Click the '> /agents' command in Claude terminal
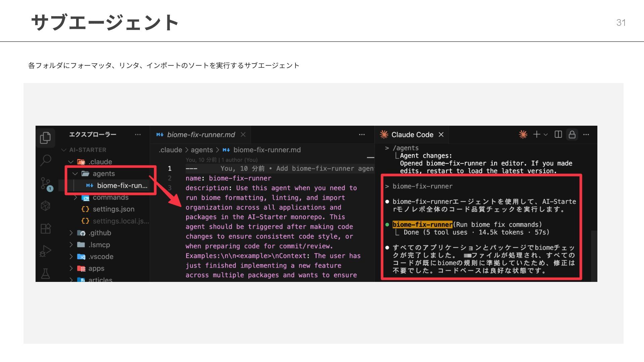 402,148
